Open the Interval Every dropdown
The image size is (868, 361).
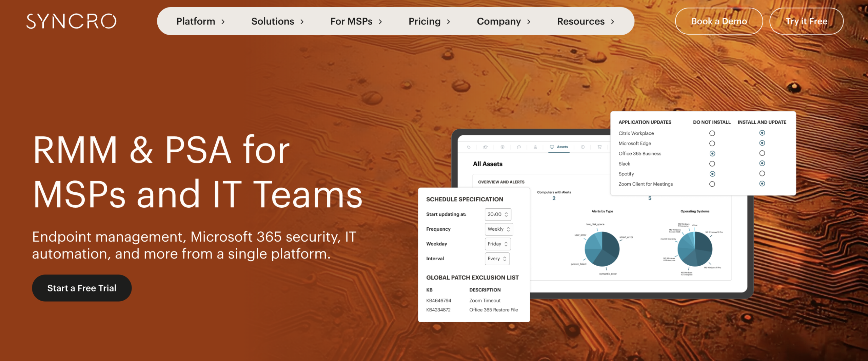(497, 259)
